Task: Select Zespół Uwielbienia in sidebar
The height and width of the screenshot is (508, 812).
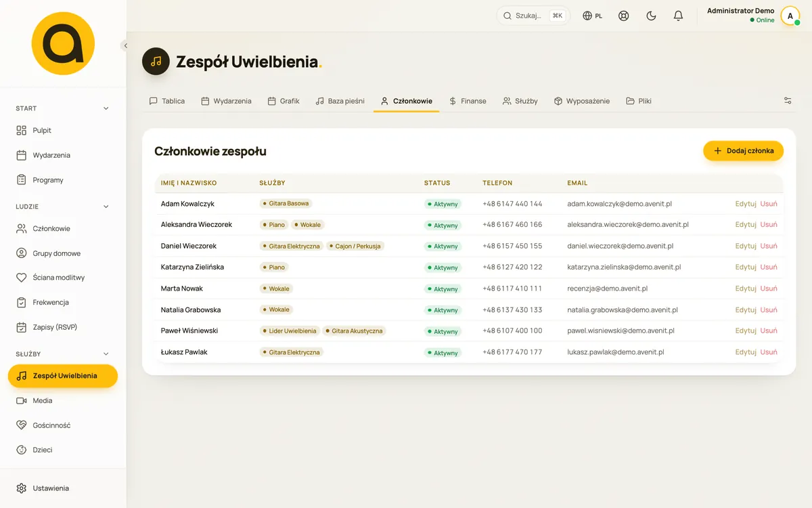Action: pyautogui.click(x=63, y=376)
